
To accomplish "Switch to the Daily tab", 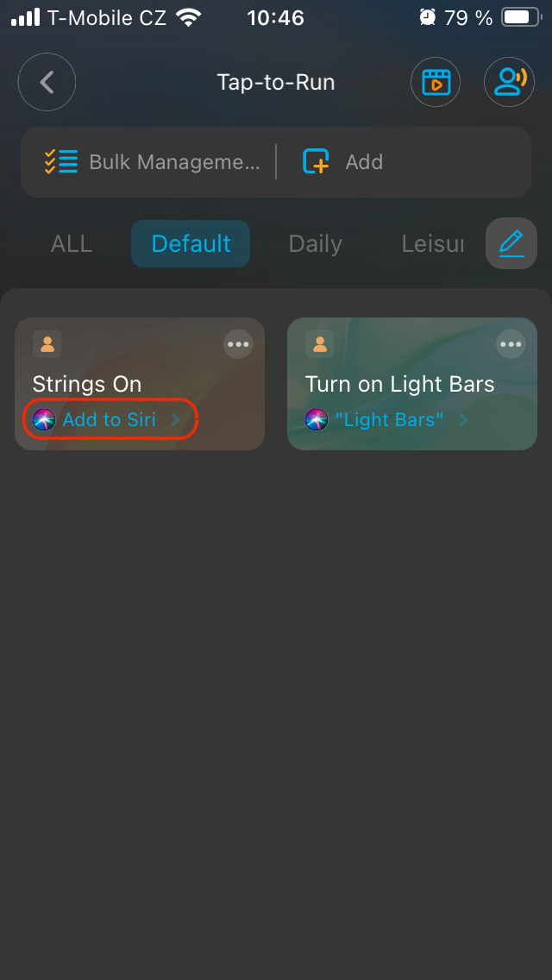I will 315,244.
